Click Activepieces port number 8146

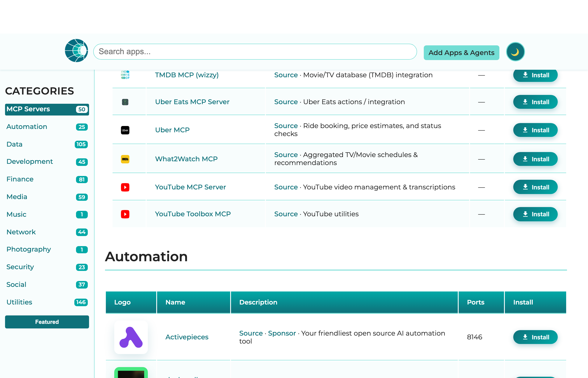(475, 337)
